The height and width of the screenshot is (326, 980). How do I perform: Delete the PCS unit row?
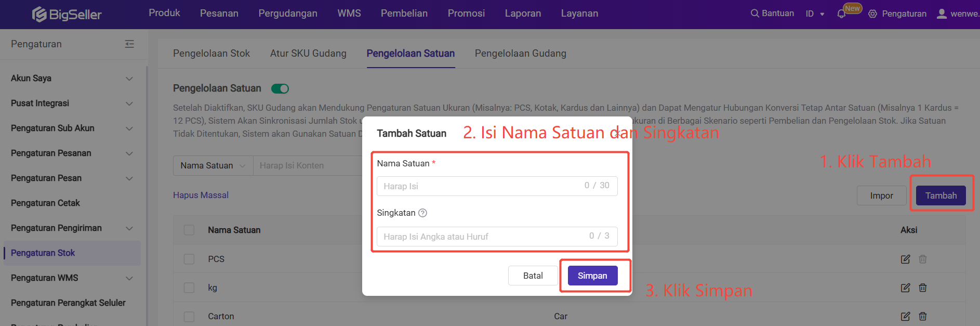[x=923, y=259]
